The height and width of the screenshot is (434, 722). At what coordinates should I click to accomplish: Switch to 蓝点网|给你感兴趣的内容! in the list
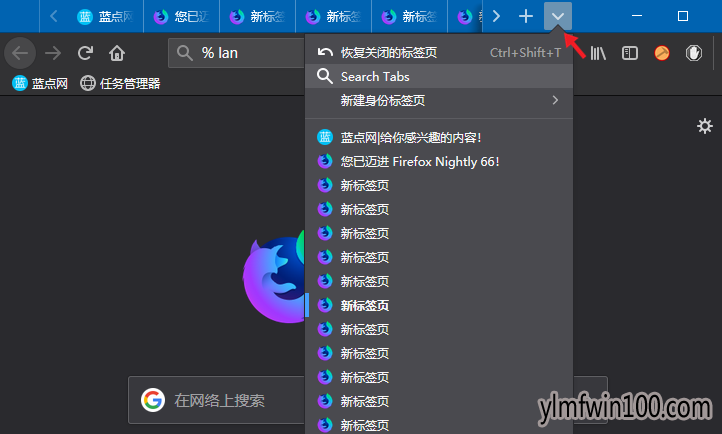[439, 137]
